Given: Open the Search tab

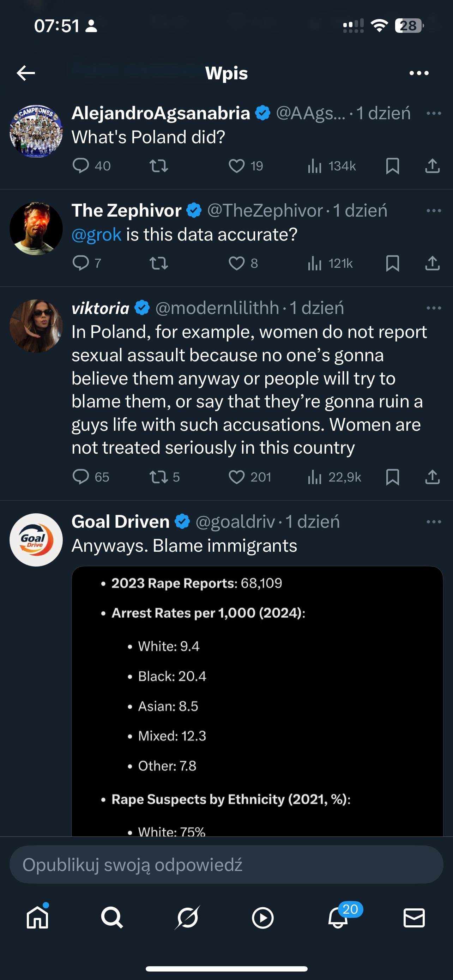Looking at the screenshot, I should click(x=112, y=918).
